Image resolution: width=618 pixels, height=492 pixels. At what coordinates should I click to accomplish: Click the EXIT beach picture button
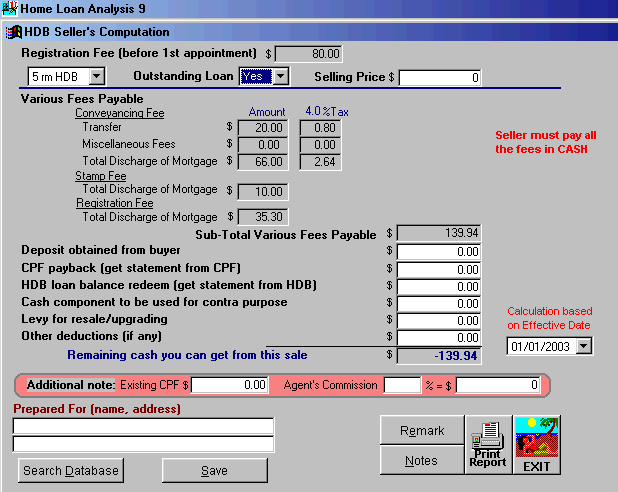(537, 445)
